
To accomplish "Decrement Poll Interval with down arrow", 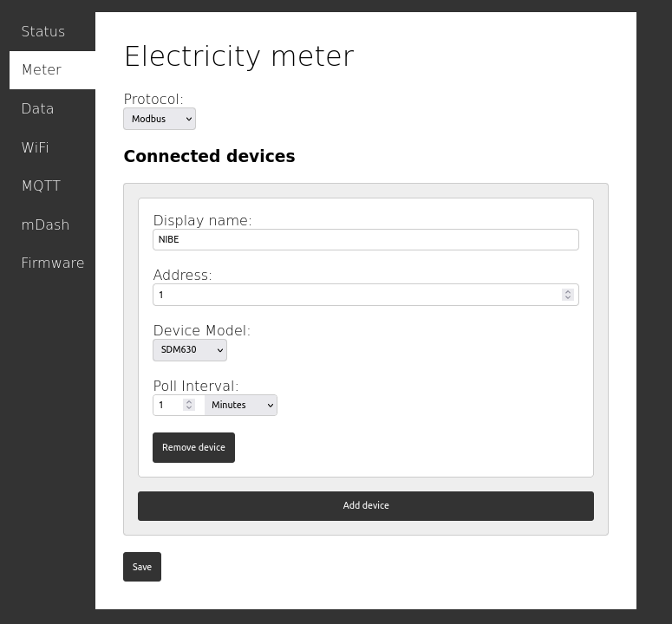I will (x=189, y=407).
